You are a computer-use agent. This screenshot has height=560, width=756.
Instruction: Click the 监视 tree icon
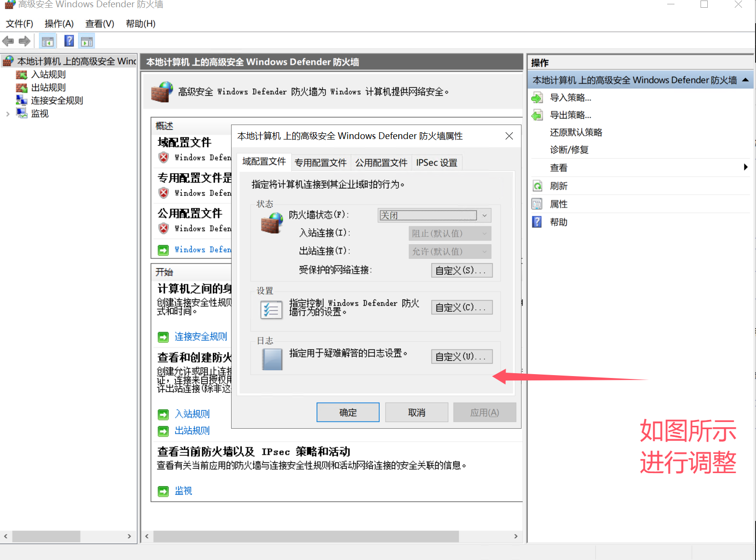(22, 113)
